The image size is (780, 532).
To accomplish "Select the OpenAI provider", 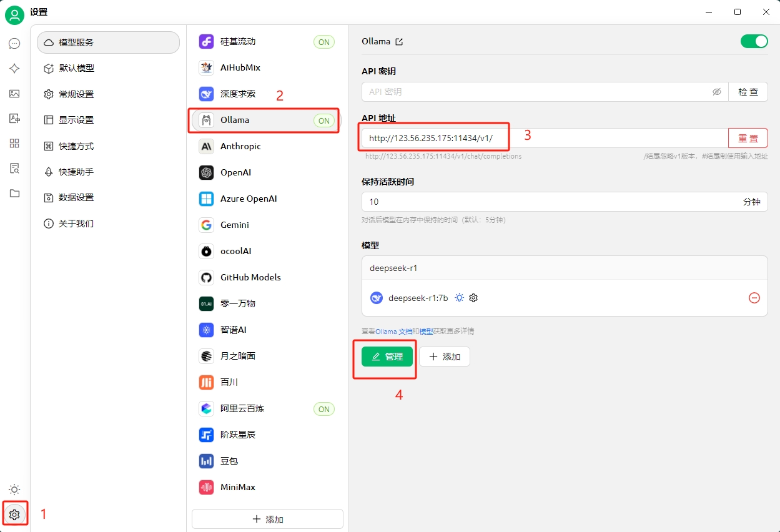I will (x=267, y=172).
